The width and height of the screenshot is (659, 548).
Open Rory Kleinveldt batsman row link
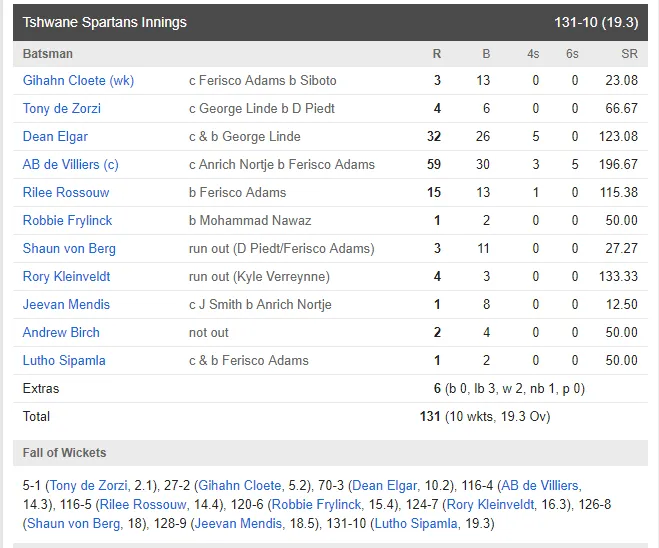pos(66,277)
